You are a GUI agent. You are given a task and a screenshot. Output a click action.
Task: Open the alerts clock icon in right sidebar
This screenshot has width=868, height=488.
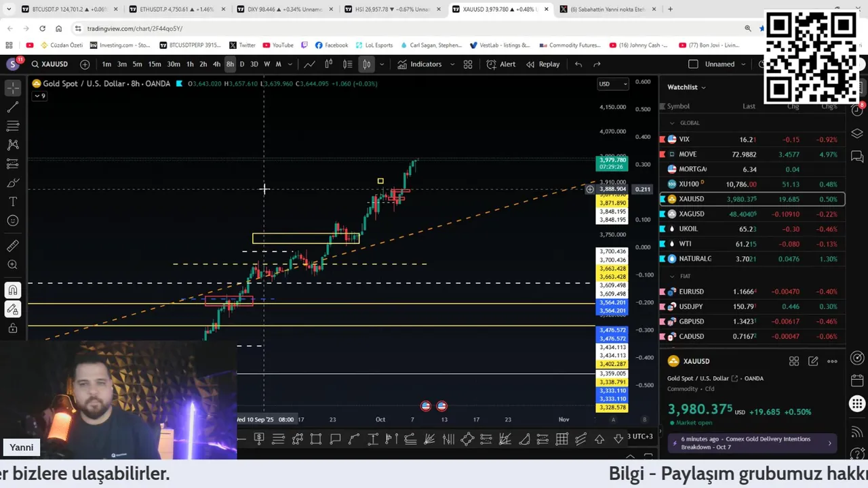[x=857, y=110]
